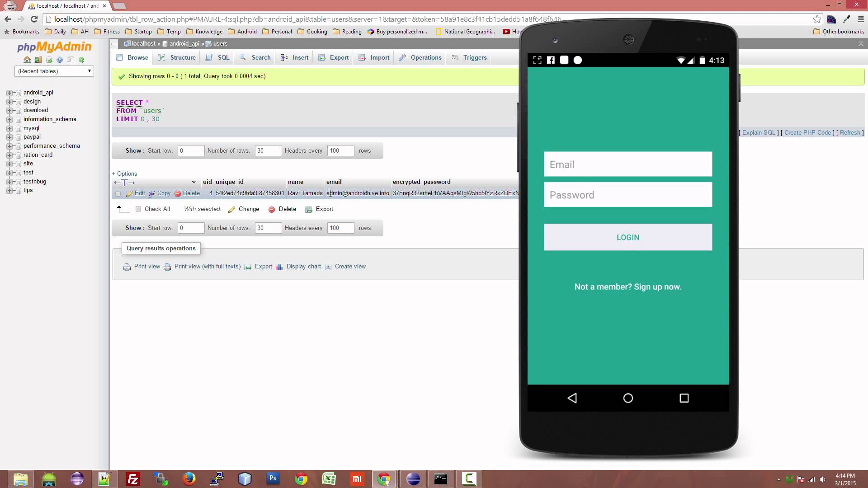Expand the mysql database tree item
868x488 pixels.
[9, 128]
